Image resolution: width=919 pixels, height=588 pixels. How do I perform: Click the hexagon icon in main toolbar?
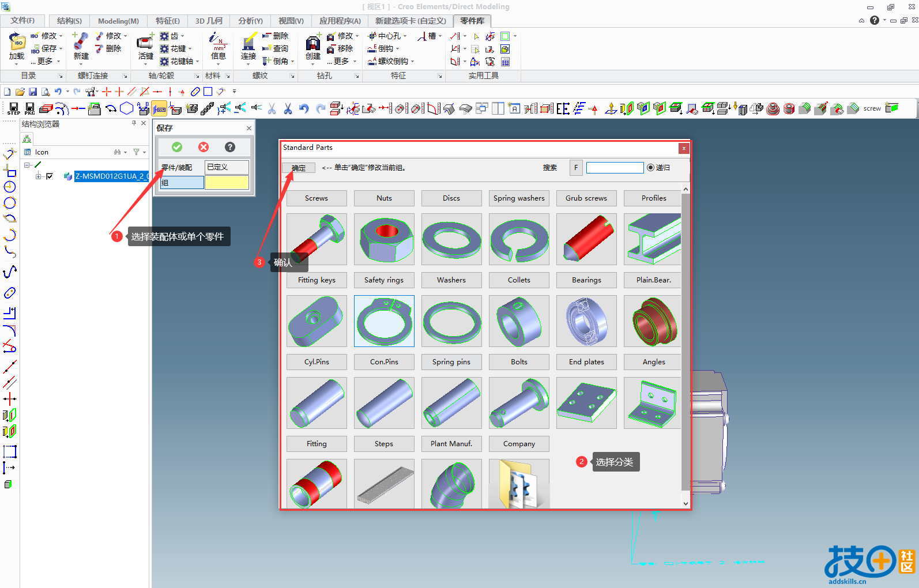click(x=127, y=108)
